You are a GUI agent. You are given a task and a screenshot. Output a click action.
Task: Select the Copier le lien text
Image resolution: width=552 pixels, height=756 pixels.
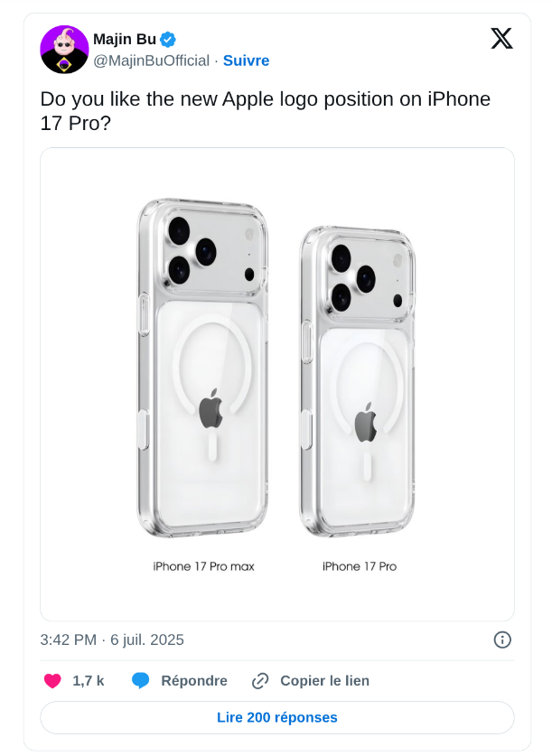pos(324,681)
